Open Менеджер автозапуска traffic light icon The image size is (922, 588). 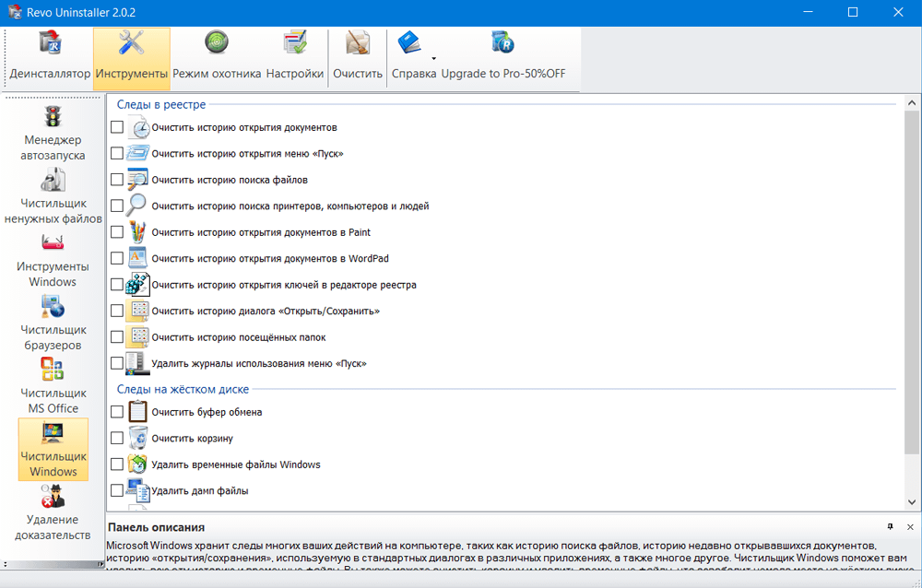[53, 116]
